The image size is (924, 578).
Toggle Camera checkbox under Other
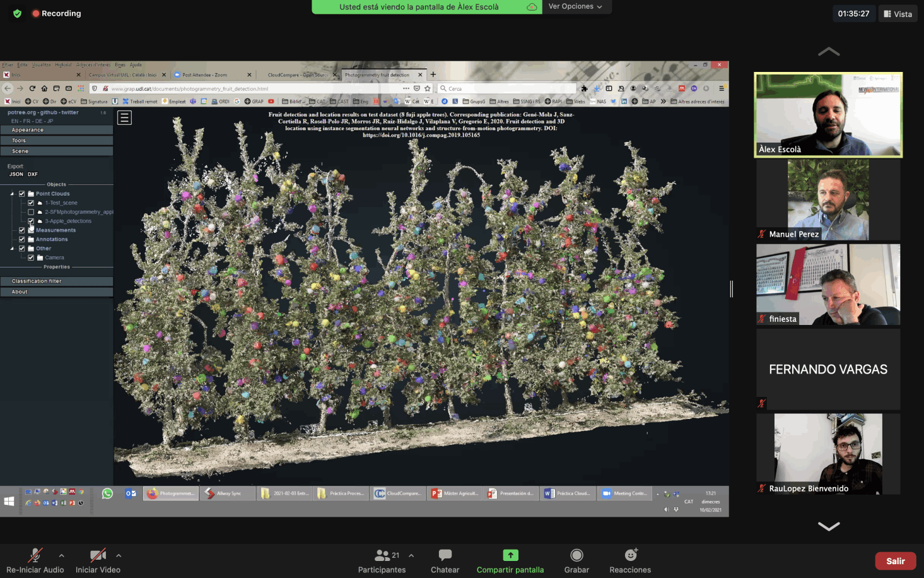tap(31, 257)
